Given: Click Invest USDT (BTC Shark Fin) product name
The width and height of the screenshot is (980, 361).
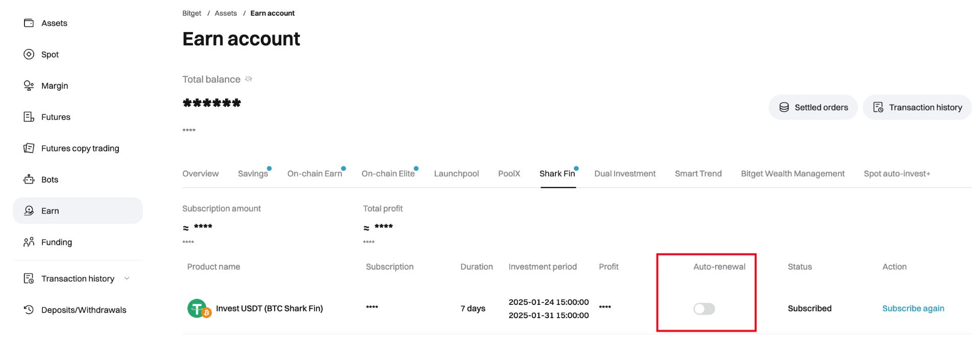Looking at the screenshot, I should tap(269, 308).
